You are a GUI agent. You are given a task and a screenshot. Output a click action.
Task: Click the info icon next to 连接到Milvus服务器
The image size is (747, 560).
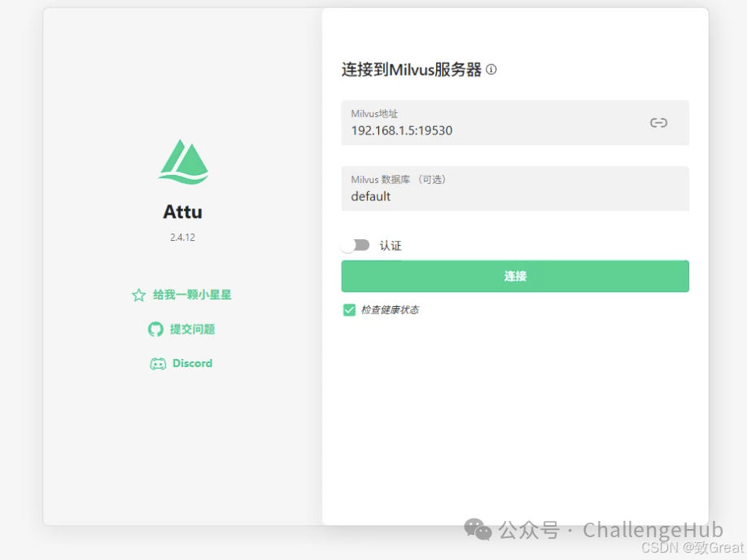(x=491, y=69)
